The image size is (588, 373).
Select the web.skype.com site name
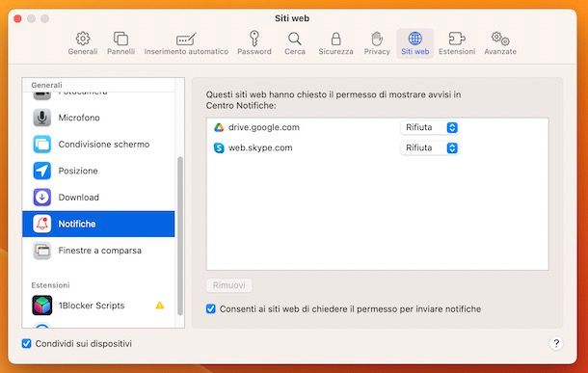[x=260, y=148]
